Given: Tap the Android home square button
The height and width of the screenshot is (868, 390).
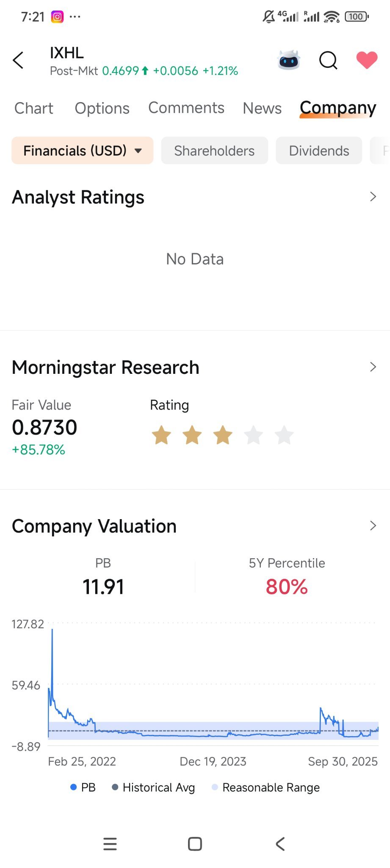Looking at the screenshot, I should coord(195,844).
